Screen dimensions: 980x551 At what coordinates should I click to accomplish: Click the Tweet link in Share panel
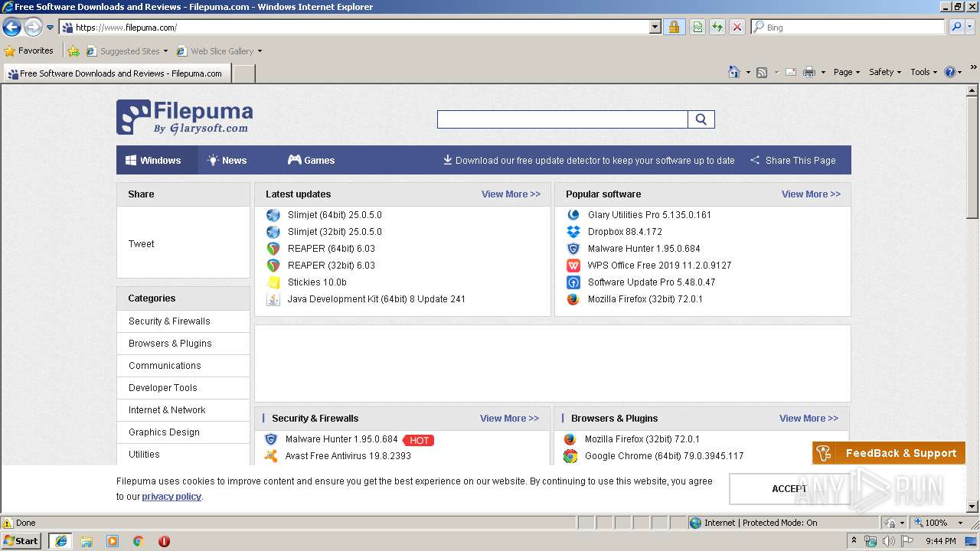(142, 244)
